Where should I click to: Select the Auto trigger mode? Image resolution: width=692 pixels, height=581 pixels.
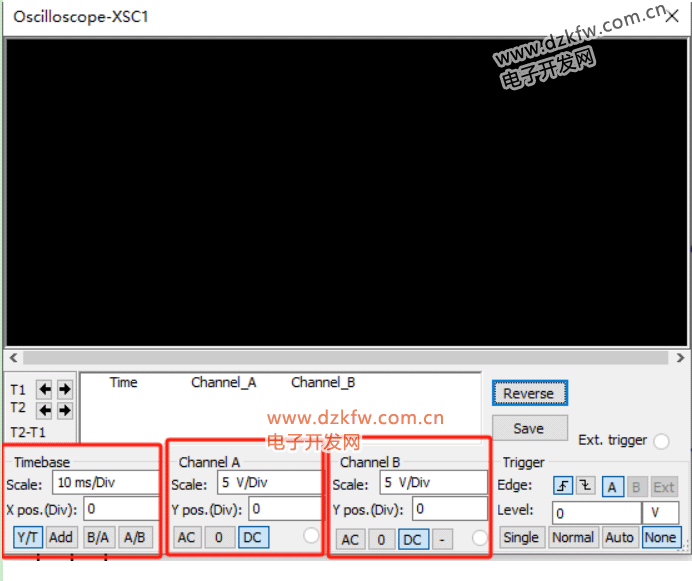[619, 537]
